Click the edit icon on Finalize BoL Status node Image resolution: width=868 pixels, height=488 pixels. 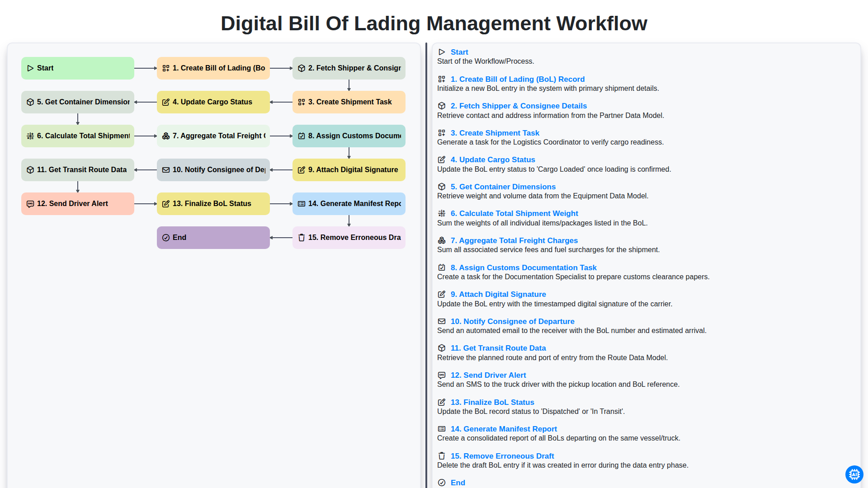[166, 204]
